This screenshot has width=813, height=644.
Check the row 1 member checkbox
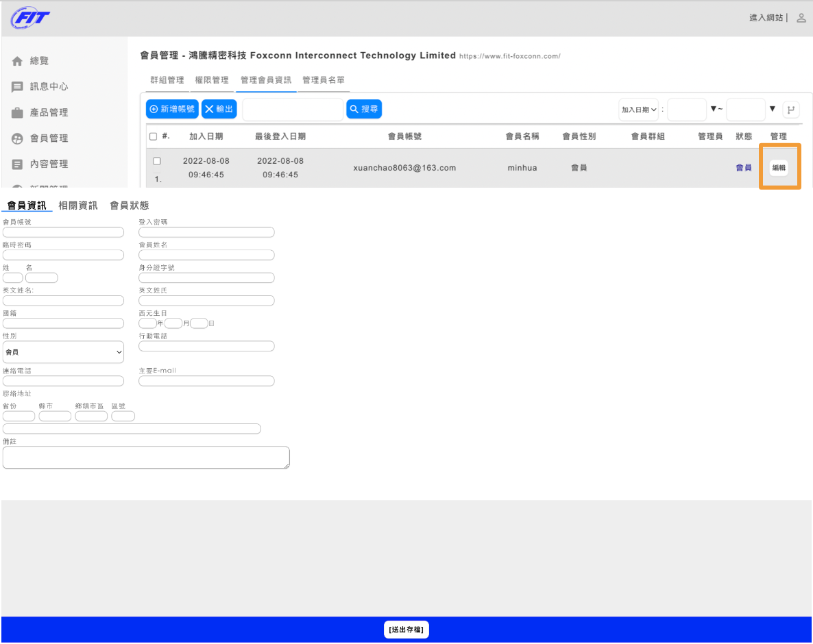pos(157,162)
